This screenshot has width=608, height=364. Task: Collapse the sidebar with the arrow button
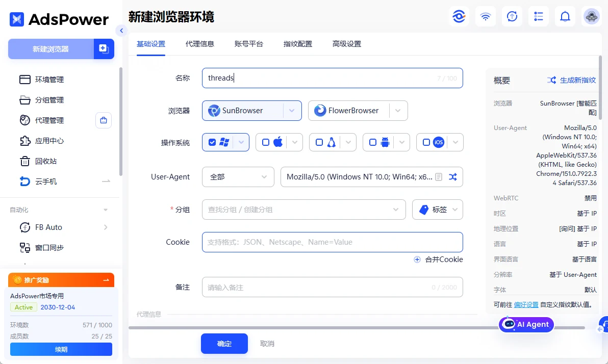tap(121, 31)
